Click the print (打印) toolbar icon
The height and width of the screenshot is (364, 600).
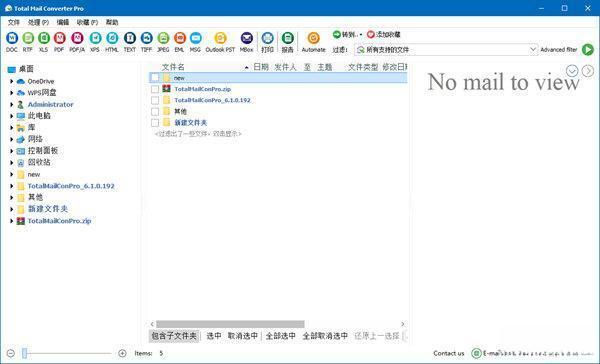click(x=267, y=38)
